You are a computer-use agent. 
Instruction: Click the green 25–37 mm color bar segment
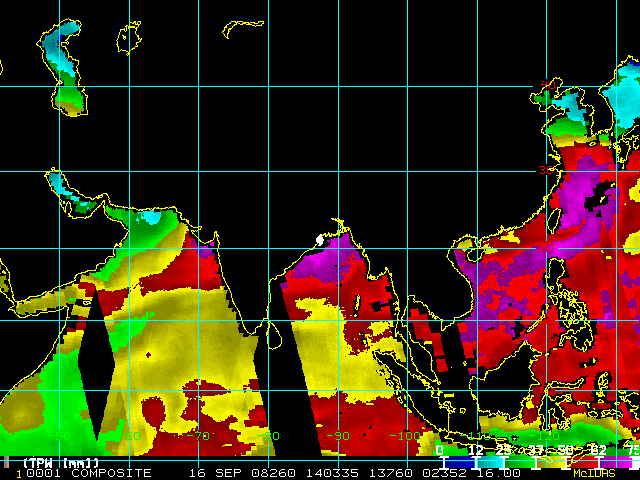pos(520,462)
